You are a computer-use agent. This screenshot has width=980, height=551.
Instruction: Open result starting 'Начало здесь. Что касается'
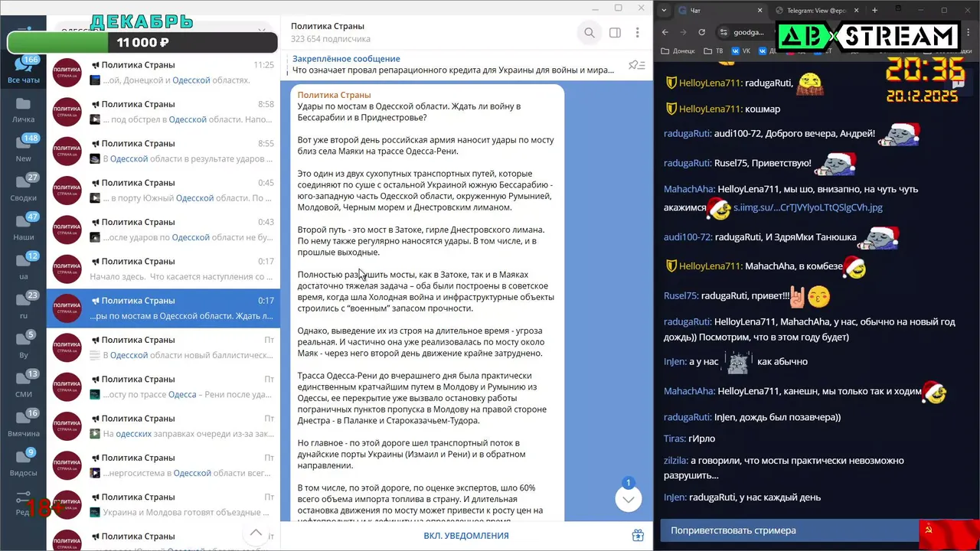pos(163,269)
